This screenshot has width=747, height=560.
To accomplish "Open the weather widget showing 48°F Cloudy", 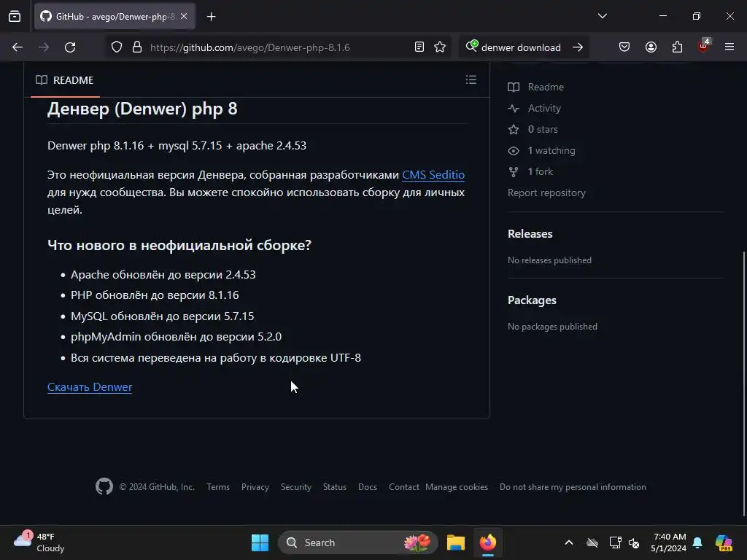I will click(39, 542).
